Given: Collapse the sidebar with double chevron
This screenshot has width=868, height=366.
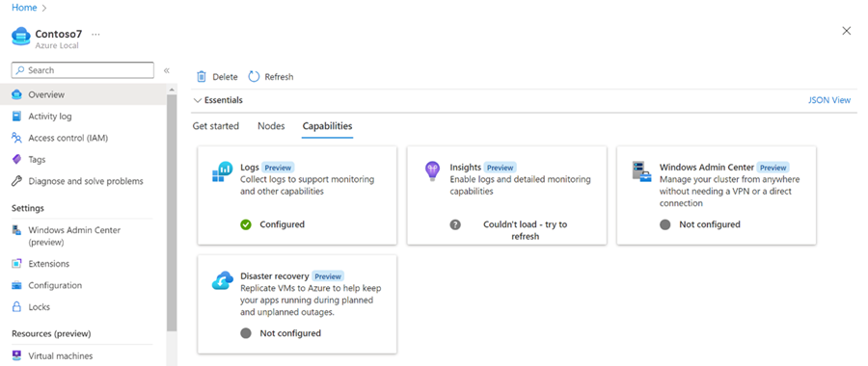Looking at the screenshot, I should (x=166, y=70).
